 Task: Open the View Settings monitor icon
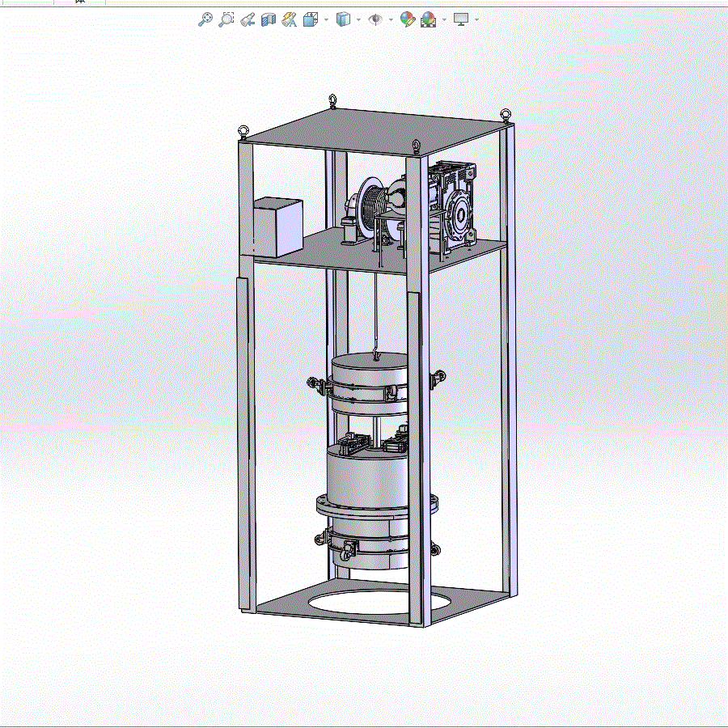tap(461, 19)
